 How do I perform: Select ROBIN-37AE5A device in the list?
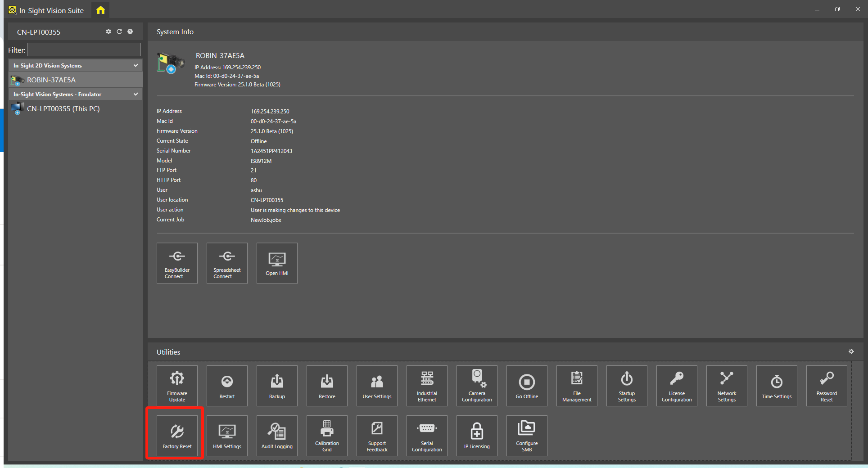pos(51,80)
